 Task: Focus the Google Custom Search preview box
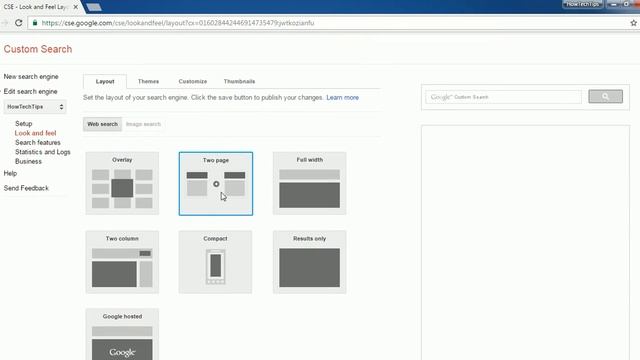(x=503, y=97)
